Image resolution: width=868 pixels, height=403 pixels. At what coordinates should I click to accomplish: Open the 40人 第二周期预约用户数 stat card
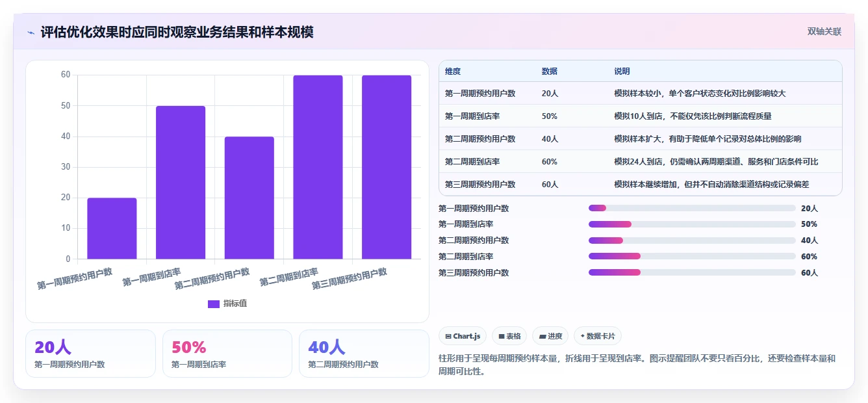click(x=364, y=354)
